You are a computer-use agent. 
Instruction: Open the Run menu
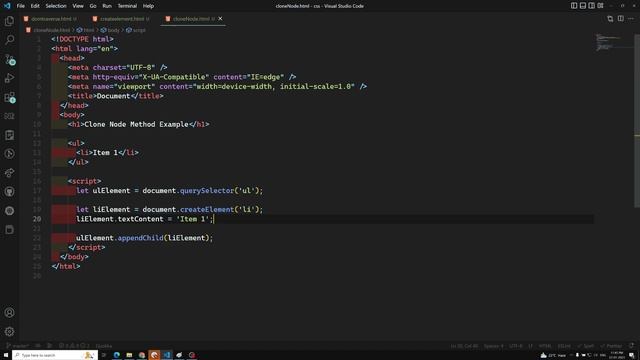107,6
